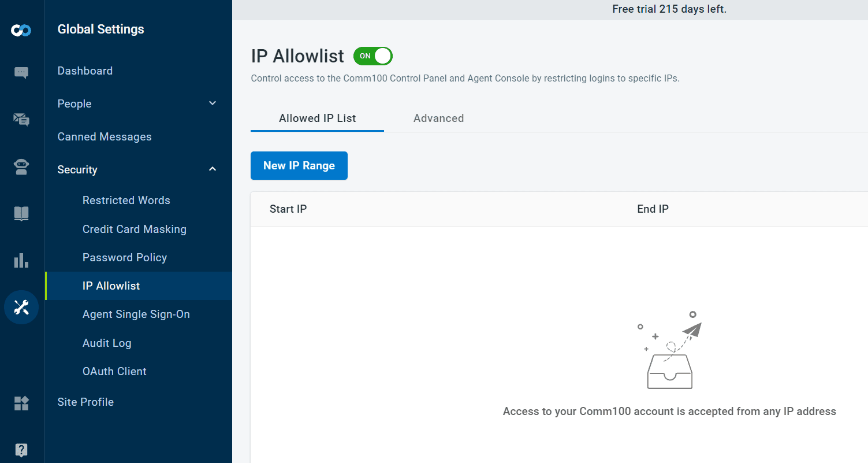
Task: Click the End IP column header
Action: [653, 209]
